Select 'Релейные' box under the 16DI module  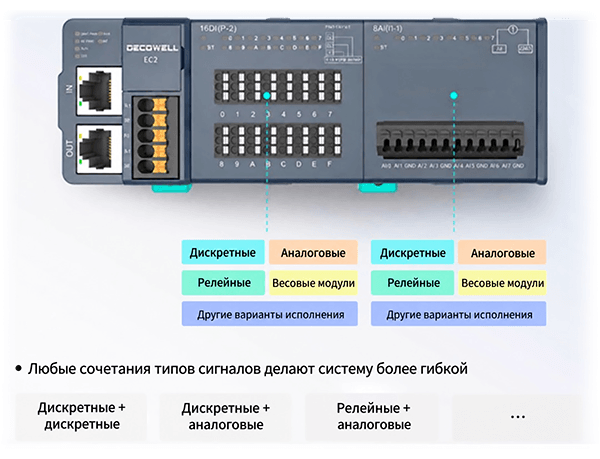click(223, 283)
